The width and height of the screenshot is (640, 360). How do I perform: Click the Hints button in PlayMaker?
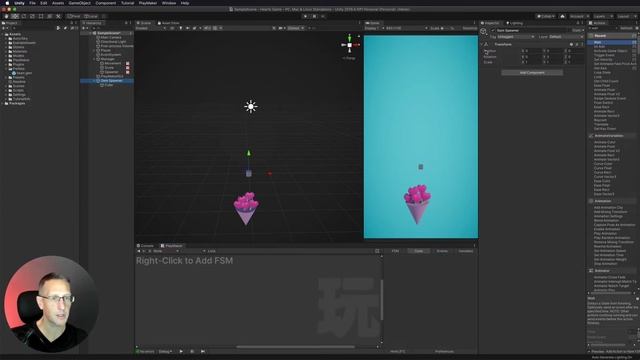click(x=398, y=351)
